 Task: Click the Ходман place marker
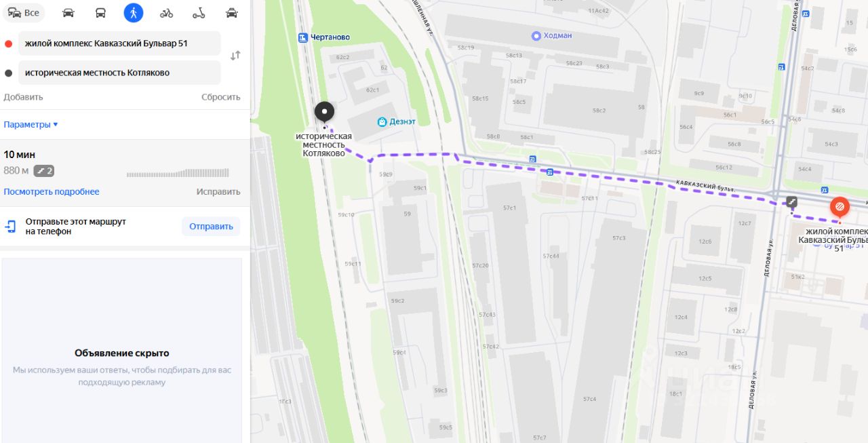click(536, 35)
